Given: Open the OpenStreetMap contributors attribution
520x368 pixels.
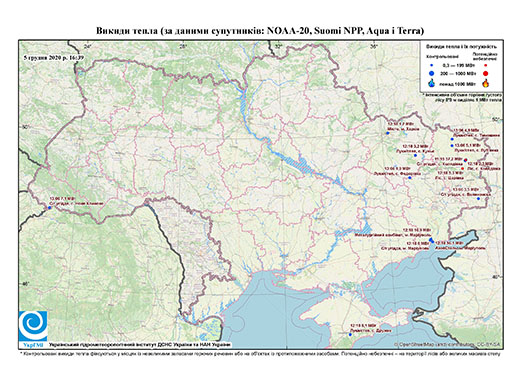Looking at the screenshot, I should pos(447,344).
